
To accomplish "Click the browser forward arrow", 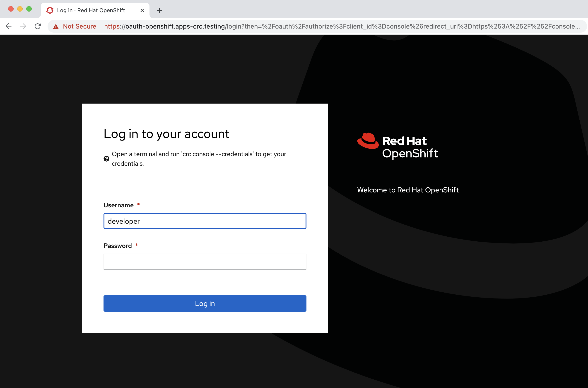I will coord(23,26).
